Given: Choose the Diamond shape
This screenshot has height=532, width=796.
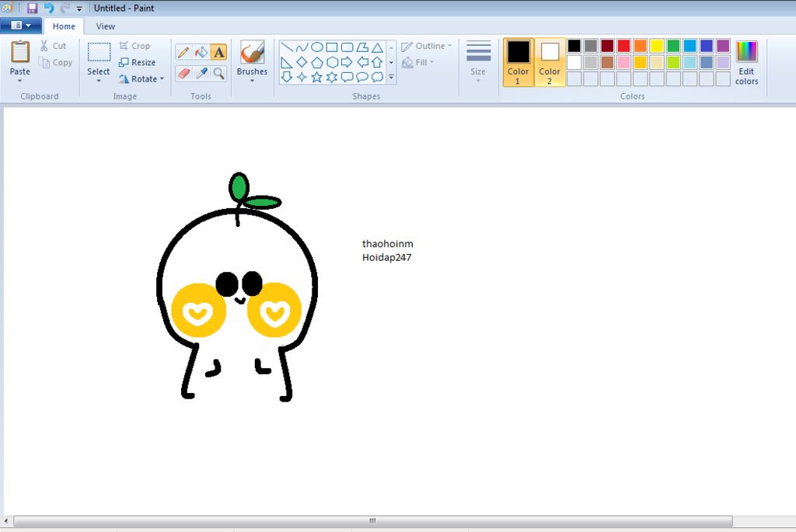Looking at the screenshot, I should pos(302,62).
